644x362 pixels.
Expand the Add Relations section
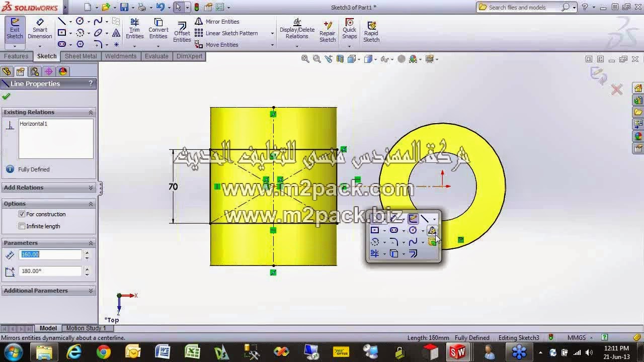pos(91,188)
